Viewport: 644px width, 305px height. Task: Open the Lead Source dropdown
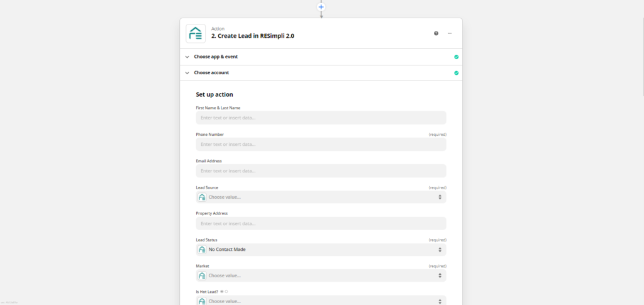pos(321,197)
